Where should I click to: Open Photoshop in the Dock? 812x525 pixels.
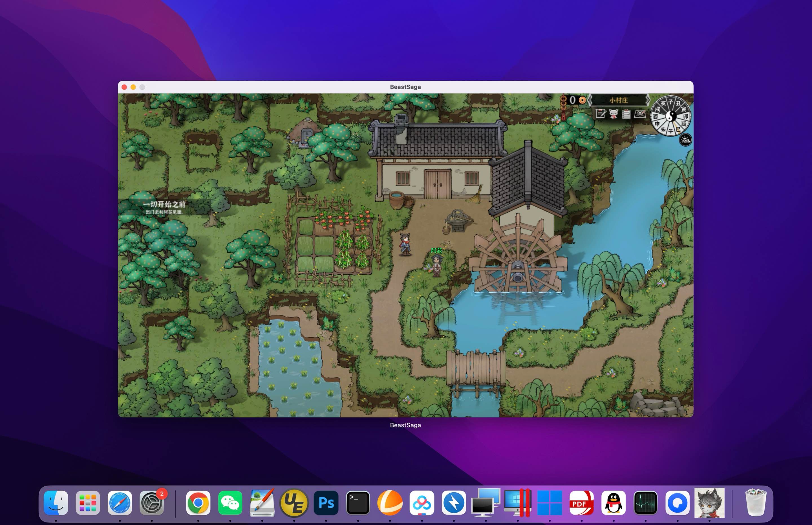pyautogui.click(x=326, y=503)
